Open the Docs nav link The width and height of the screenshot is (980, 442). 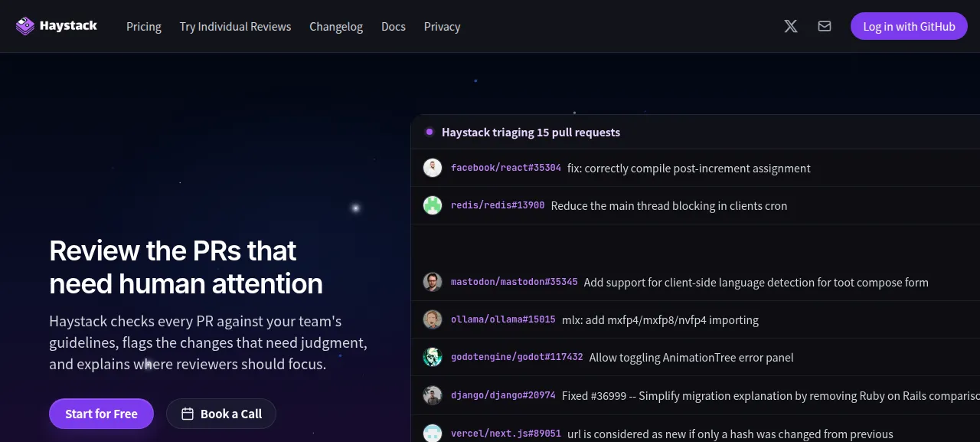(394, 26)
